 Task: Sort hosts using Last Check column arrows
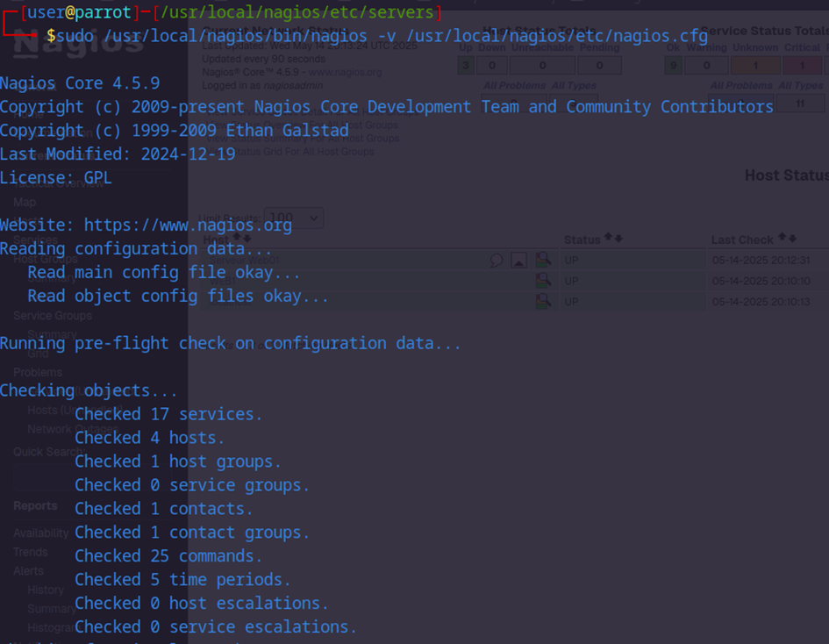[787, 239]
